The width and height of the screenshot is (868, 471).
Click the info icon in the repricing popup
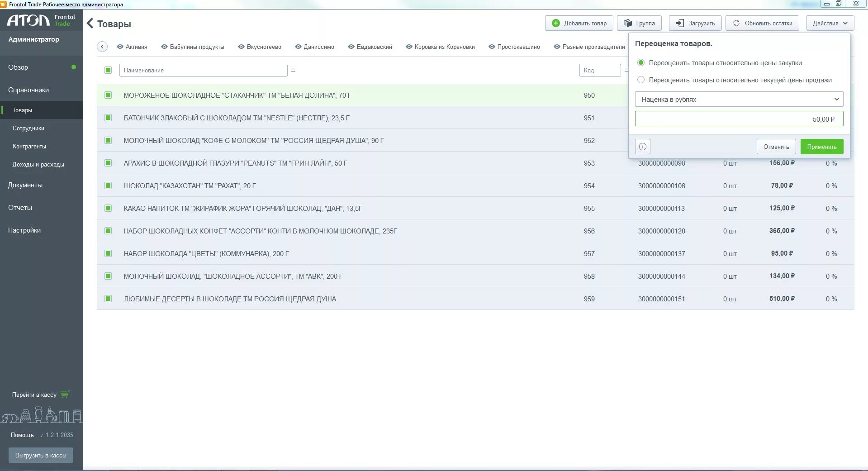643,147
